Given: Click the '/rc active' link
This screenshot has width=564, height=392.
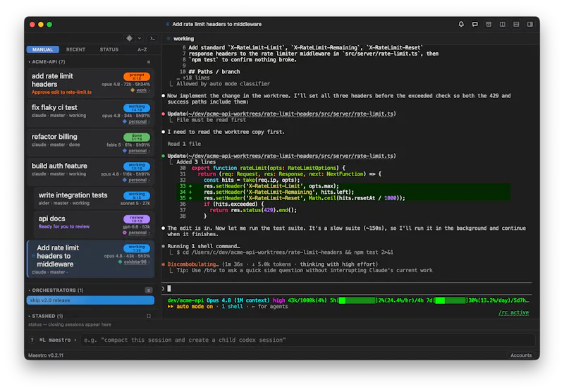Looking at the screenshot, I should (x=513, y=312).
